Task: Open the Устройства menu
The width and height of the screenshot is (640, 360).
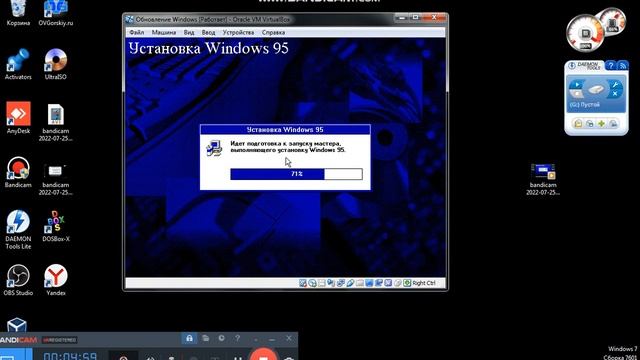Action: 238,32
